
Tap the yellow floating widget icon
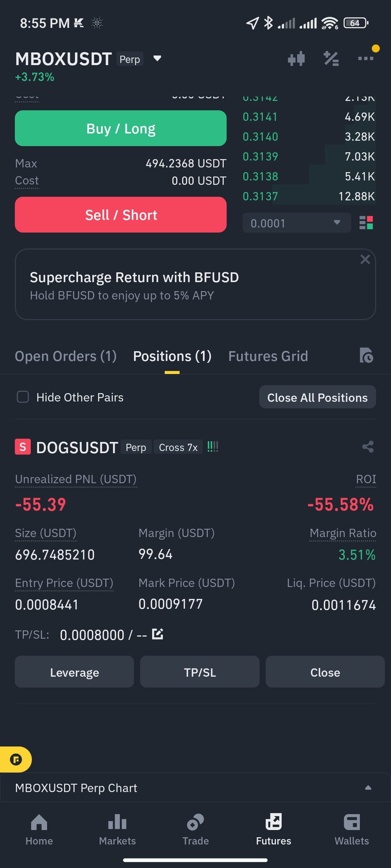pyautogui.click(x=16, y=759)
